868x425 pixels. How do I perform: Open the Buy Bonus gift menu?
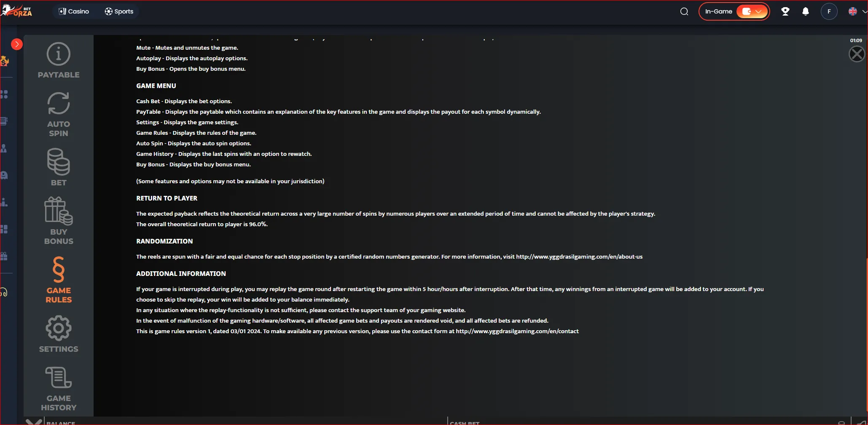59,221
